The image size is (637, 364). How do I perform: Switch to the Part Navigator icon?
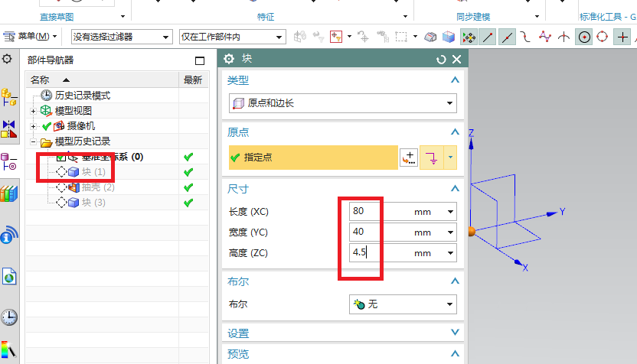(x=9, y=162)
